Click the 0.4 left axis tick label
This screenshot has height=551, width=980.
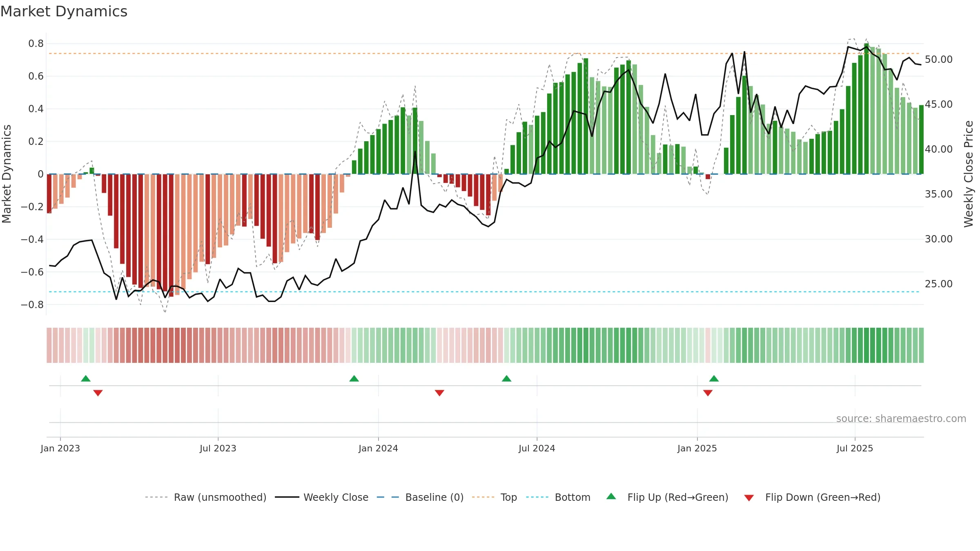pos(36,109)
